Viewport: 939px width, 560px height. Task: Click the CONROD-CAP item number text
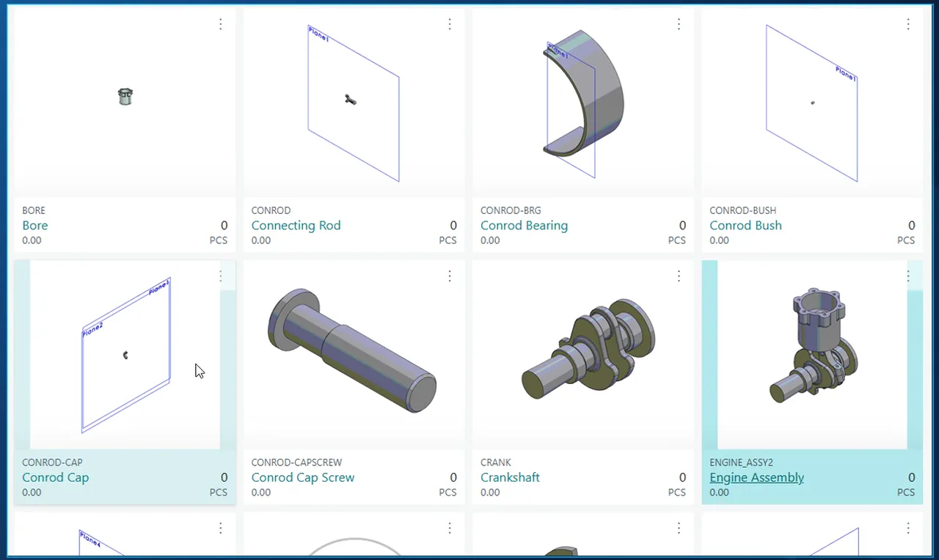click(52, 463)
